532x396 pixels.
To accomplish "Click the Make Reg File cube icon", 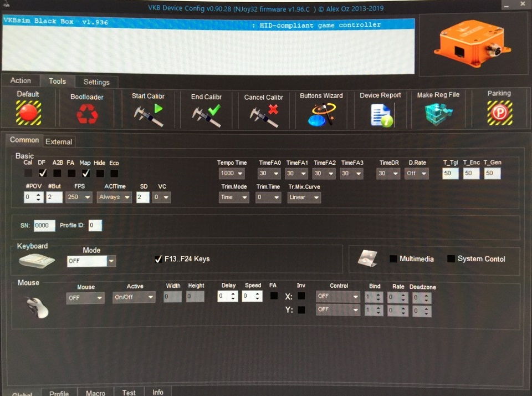I will tap(438, 114).
